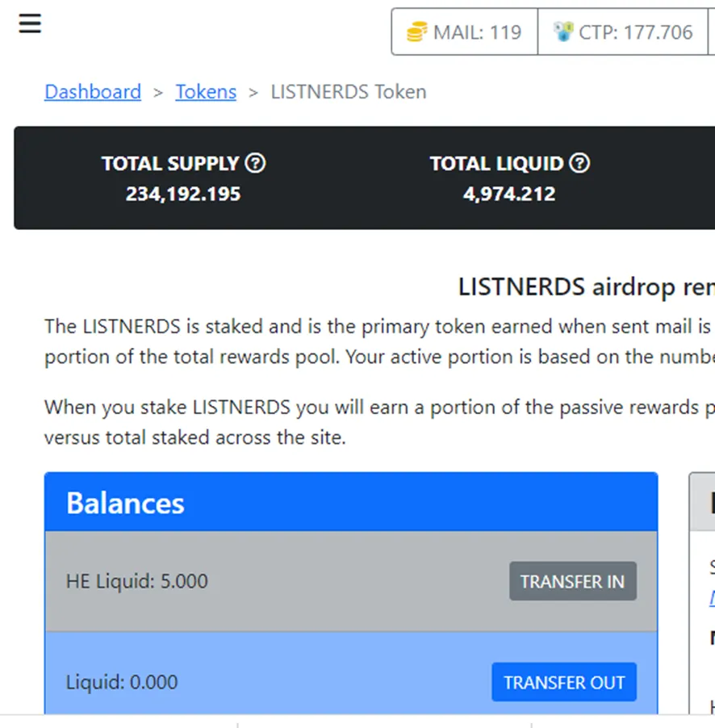This screenshot has height=728, width=715.
Task: Click the TOTAL LIQUID label
Action: 496,163
